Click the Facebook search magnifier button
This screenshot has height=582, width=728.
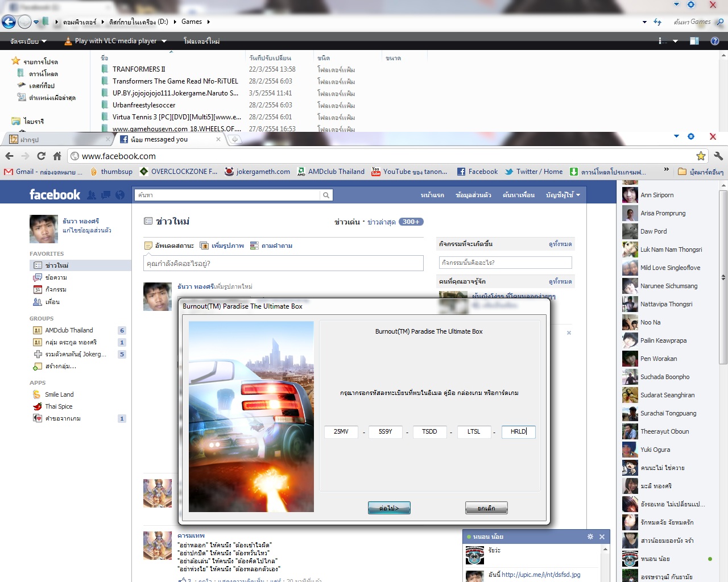coord(326,195)
